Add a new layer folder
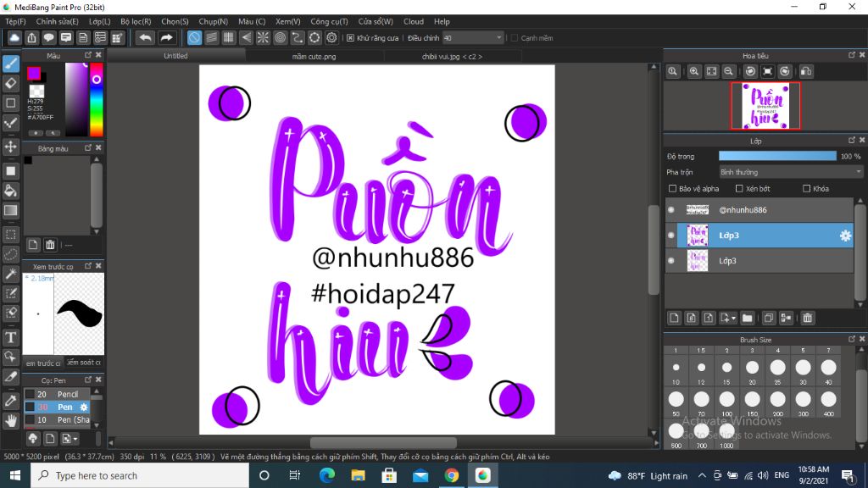 coord(748,319)
